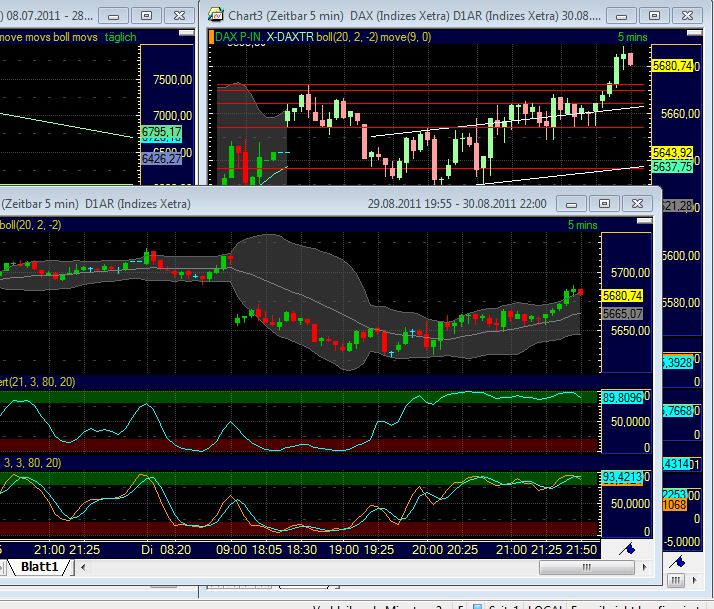
Task: Click the right scroll arrow at the Chart3 window's bottom
Action: (x=694, y=580)
